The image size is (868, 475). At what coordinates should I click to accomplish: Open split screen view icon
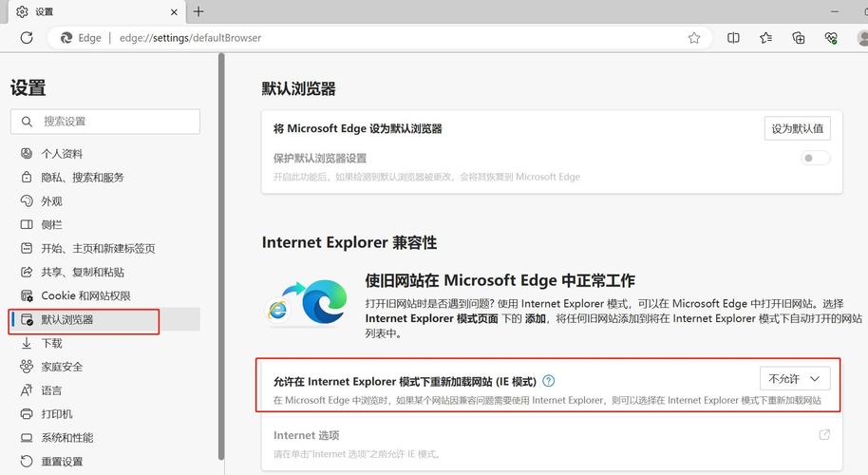point(733,38)
